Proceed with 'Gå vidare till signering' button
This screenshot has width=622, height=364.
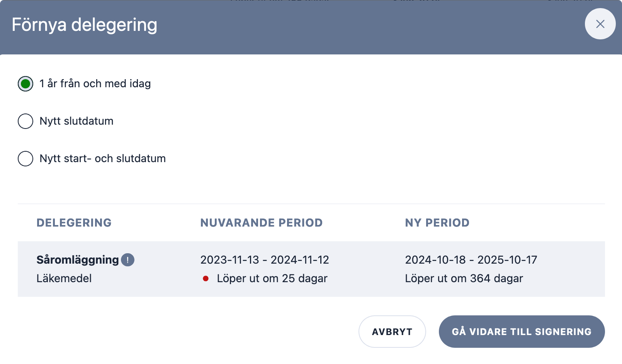pos(522,332)
